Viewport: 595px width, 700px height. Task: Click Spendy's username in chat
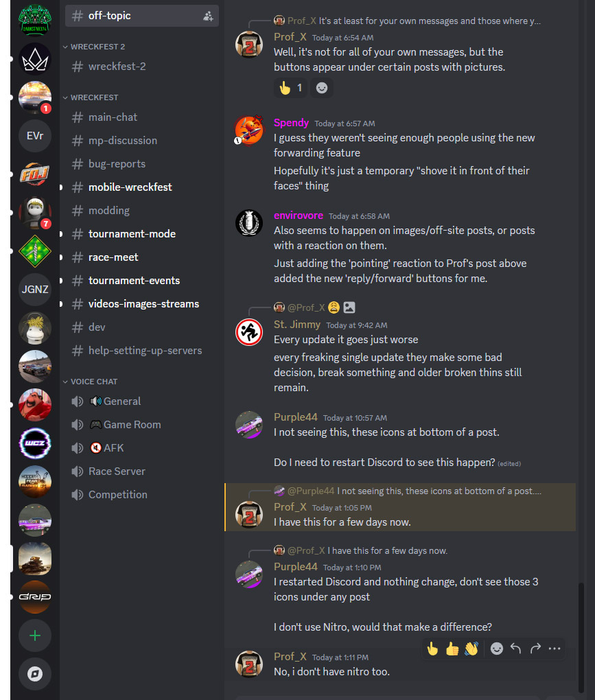pos(291,123)
